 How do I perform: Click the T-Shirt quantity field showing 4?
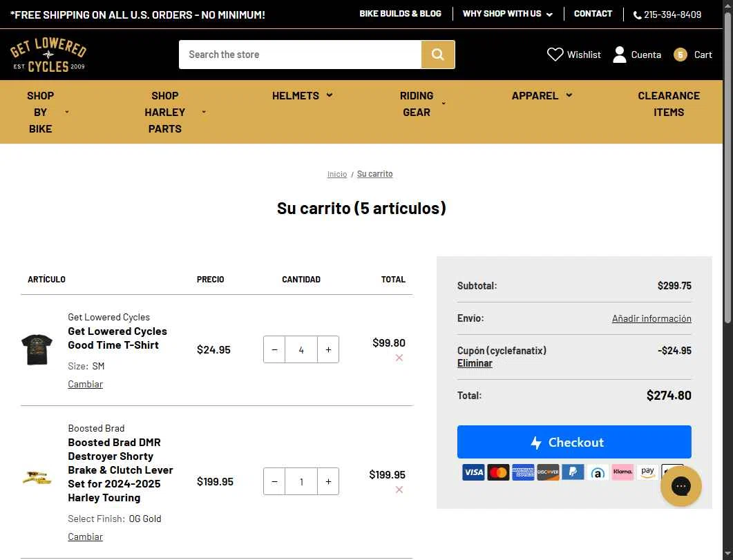click(301, 349)
